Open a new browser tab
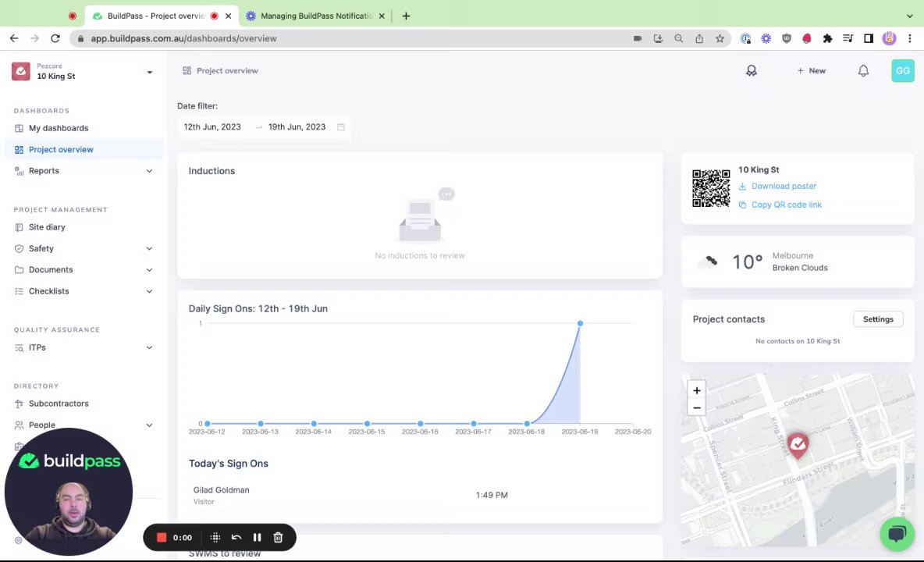The image size is (924, 562). [x=406, y=16]
